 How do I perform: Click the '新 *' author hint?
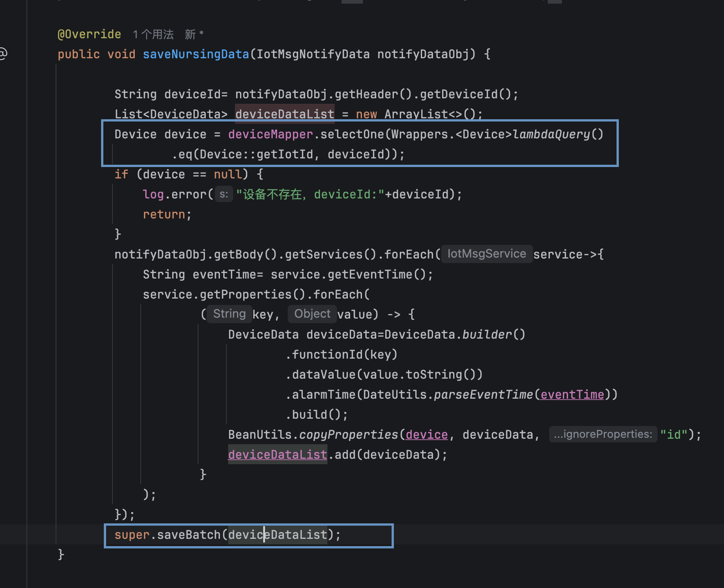tap(194, 35)
